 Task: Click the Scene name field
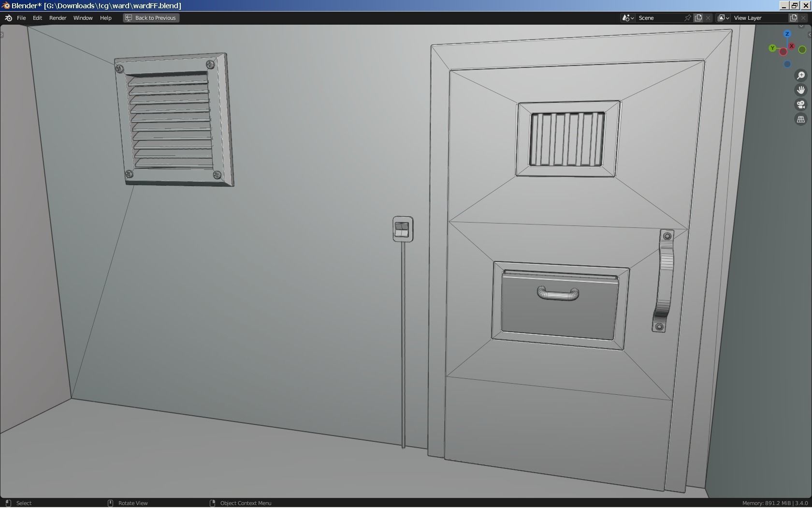click(x=659, y=18)
